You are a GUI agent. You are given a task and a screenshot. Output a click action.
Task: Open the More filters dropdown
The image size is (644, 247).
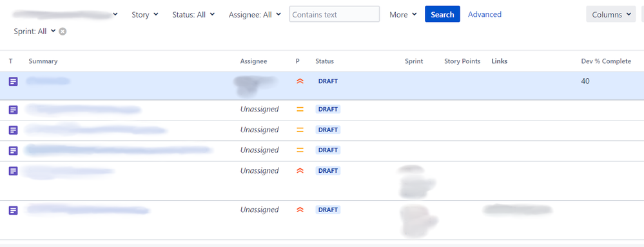click(x=404, y=14)
